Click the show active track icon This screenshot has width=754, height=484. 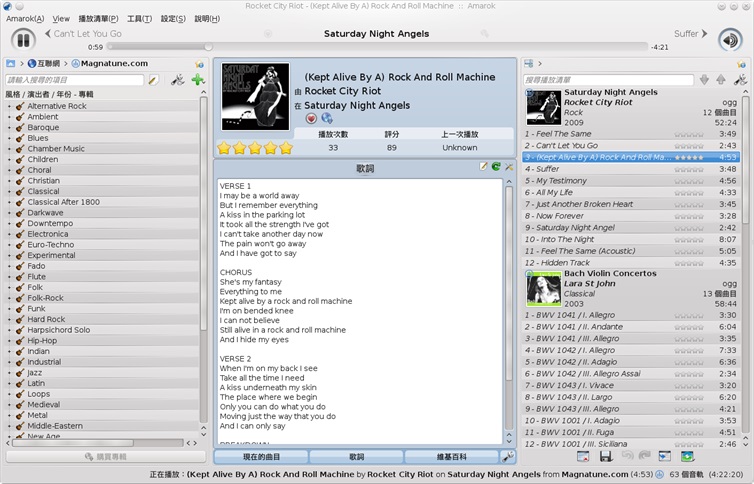point(665,457)
